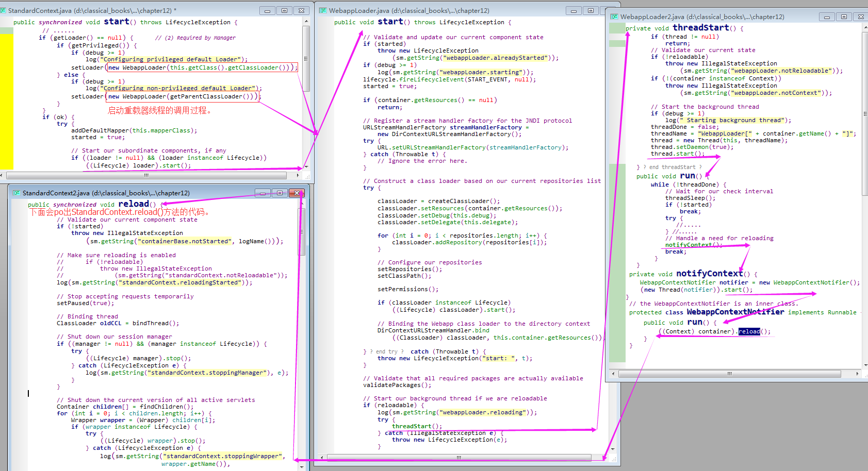Click StandardContext.java vertical scrollbar up arrow
Screen dimensions: 868x471
(306, 21)
